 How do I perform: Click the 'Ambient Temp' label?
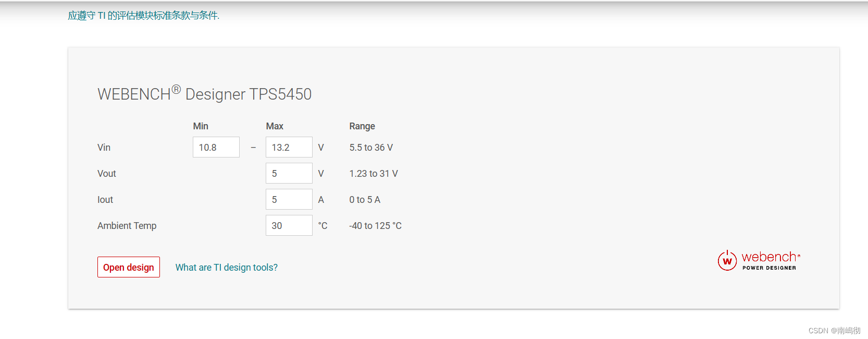tap(127, 226)
